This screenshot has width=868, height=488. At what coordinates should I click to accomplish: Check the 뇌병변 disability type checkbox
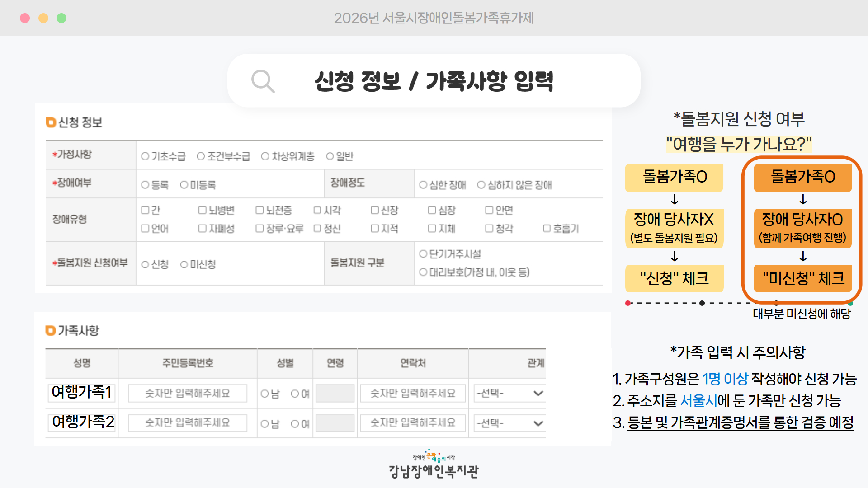pos(202,210)
